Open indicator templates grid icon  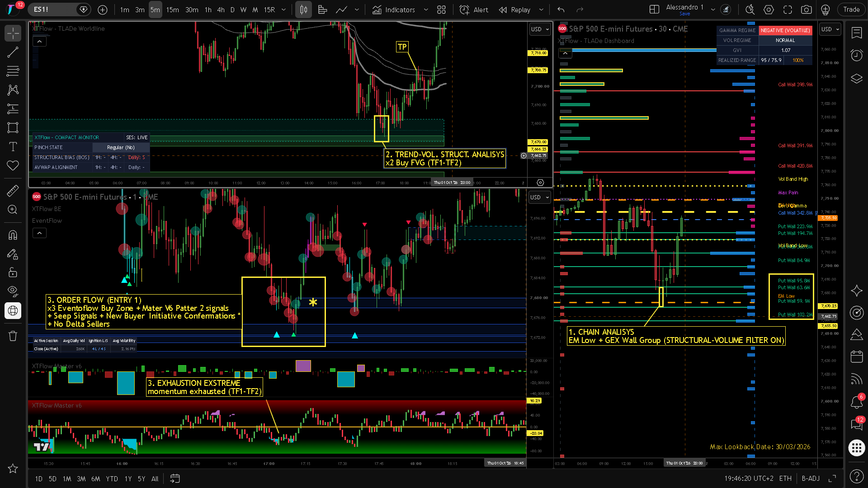click(442, 9)
